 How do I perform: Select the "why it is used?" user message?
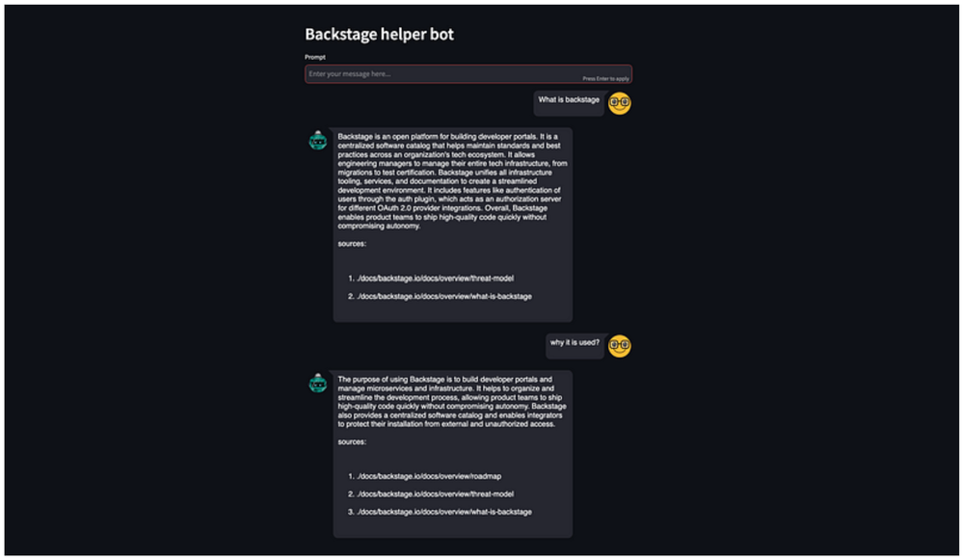pos(575,343)
